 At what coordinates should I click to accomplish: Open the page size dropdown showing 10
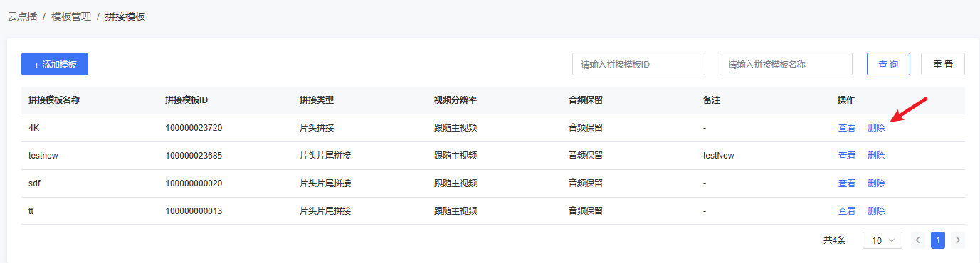click(x=882, y=240)
